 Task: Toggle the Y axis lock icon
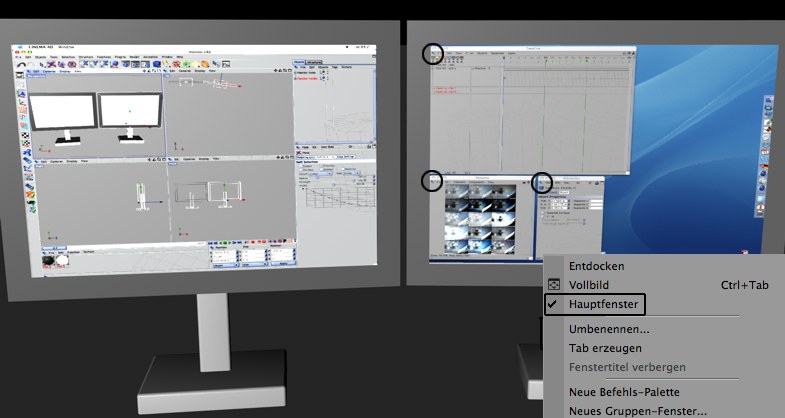[95, 64]
